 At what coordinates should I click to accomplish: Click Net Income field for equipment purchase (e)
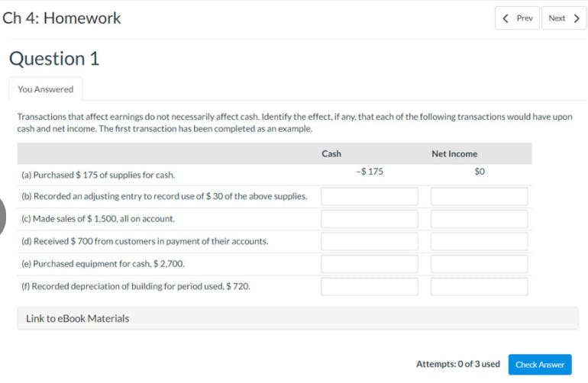coord(479,264)
